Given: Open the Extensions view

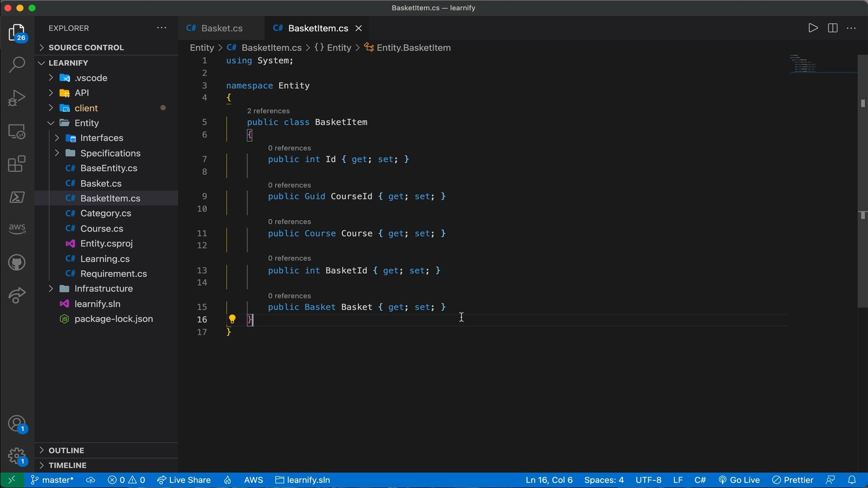Looking at the screenshot, I should coord(17,164).
